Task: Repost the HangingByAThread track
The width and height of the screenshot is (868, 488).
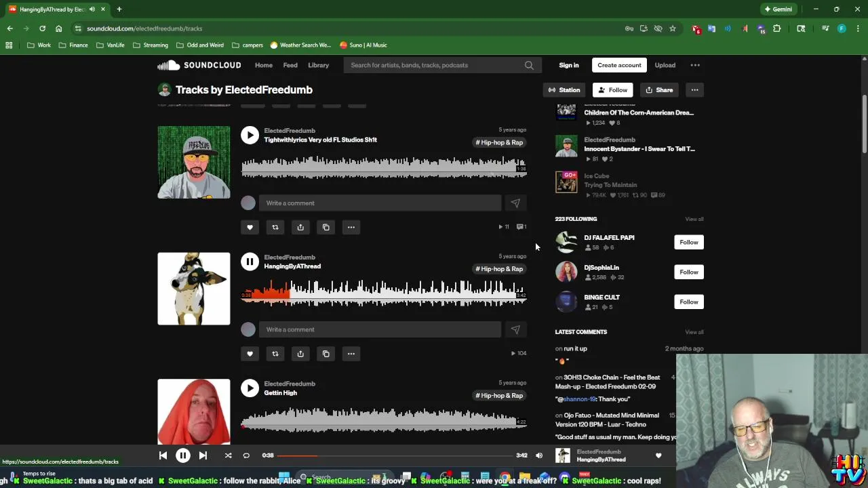Action: (x=275, y=354)
